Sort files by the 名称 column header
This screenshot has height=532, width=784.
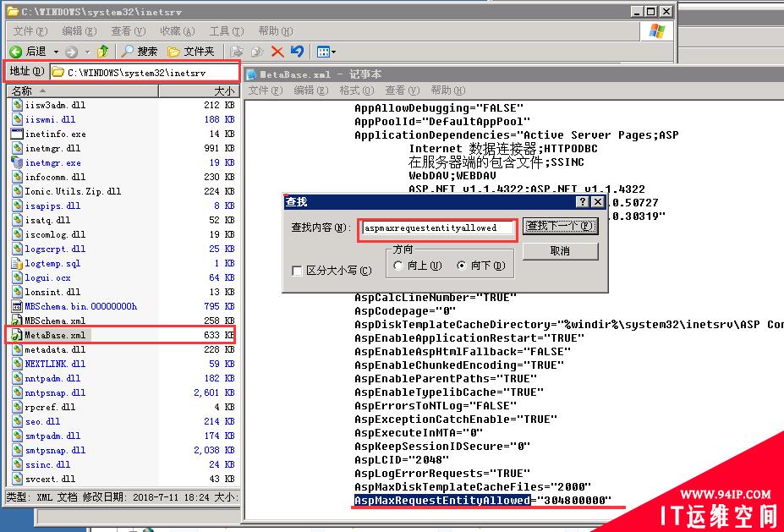(x=83, y=90)
